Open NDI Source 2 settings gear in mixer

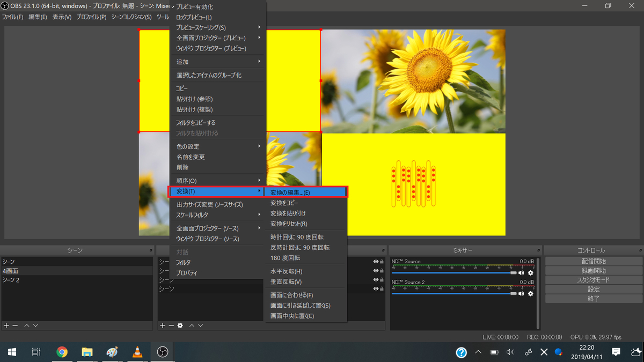529,293
